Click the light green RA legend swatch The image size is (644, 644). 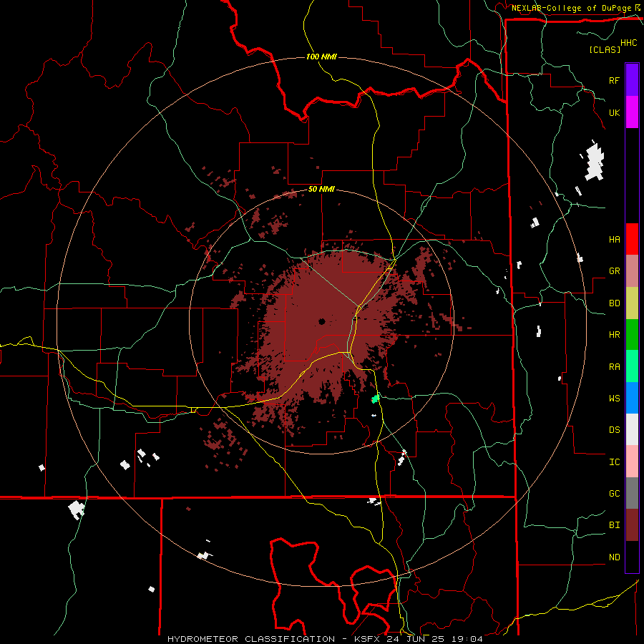point(632,366)
